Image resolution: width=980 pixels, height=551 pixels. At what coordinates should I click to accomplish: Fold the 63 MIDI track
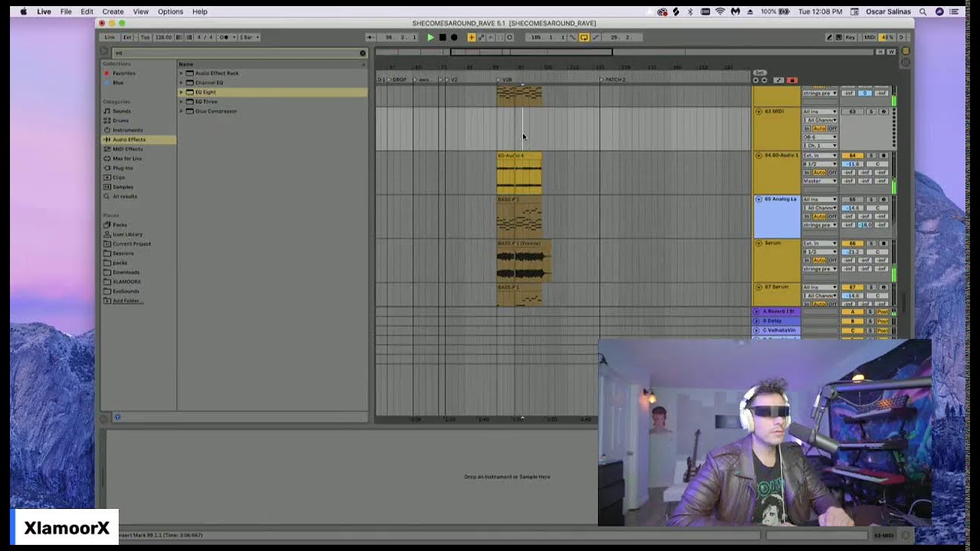tap(759, 112)
